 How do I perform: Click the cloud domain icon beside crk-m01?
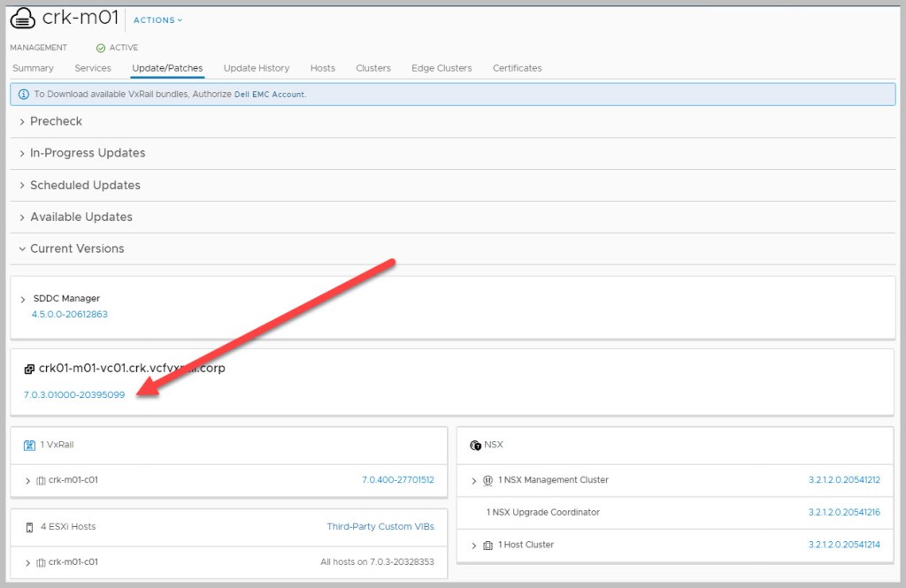pos(22,19)
